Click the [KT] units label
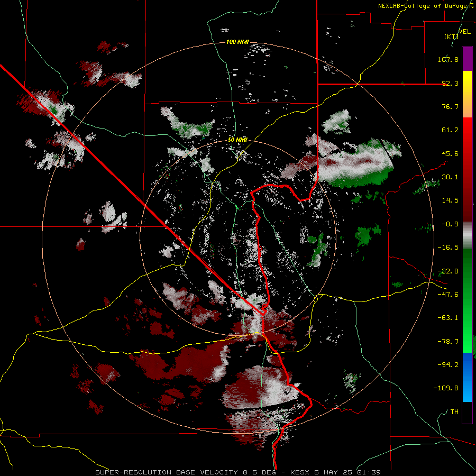The width and height of the screenshot is (476, 476). (x=451, y=36)
